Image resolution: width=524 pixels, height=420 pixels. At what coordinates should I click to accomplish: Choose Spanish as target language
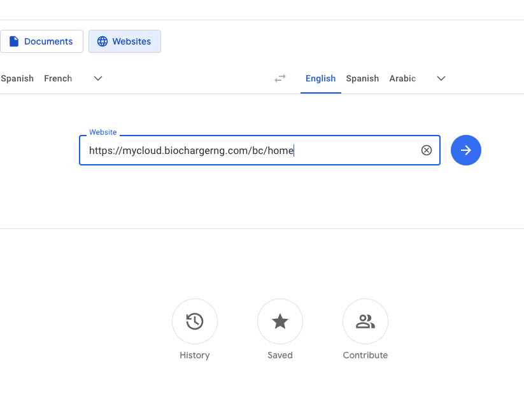[x=362, y=79]
